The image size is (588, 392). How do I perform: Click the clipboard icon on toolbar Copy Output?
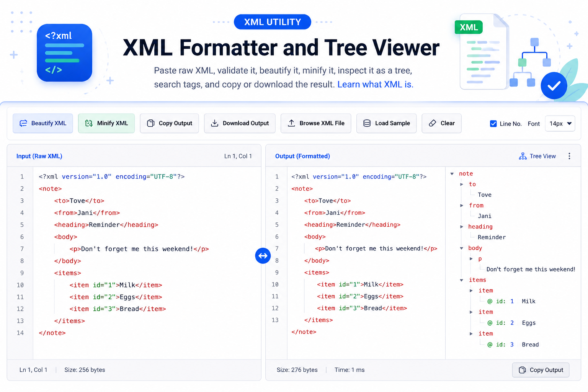151,123
